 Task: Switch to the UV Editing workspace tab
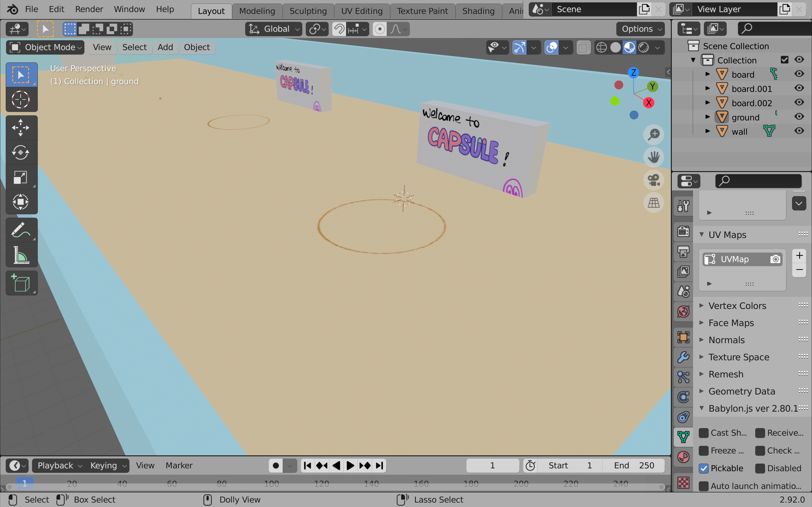[362, 11]
